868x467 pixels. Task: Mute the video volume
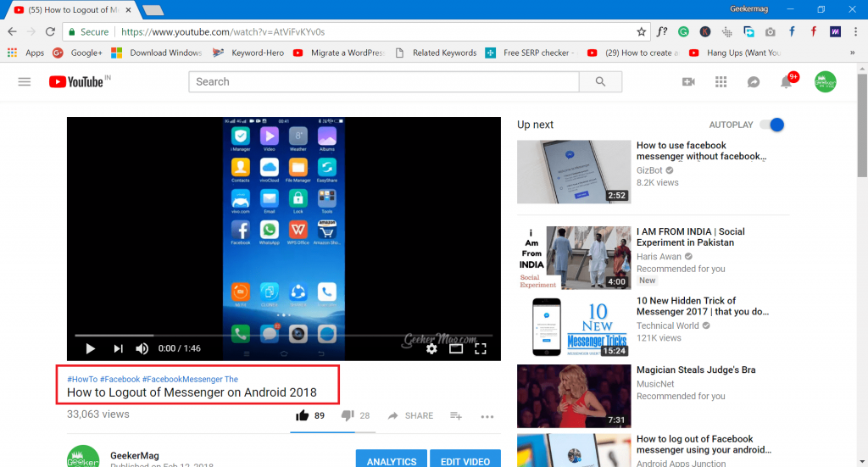pyautogui.click(x=142, y=348)
